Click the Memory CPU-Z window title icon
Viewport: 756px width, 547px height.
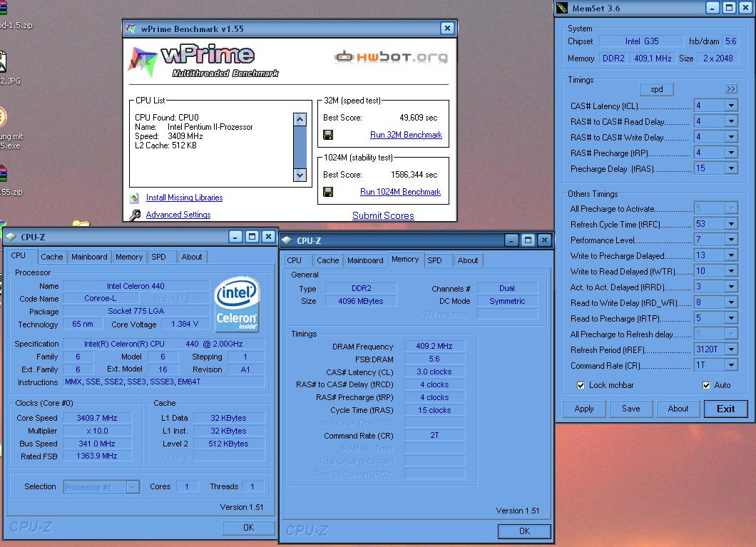click(287, 240)
